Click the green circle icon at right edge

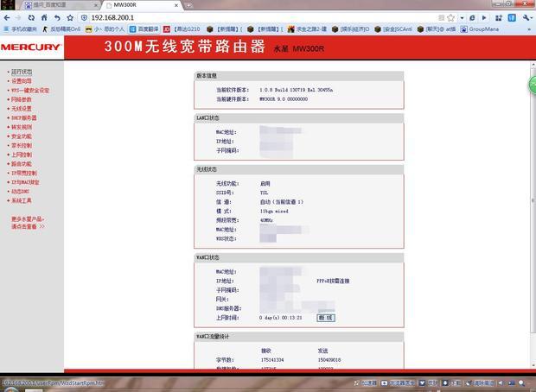(532, 85)
